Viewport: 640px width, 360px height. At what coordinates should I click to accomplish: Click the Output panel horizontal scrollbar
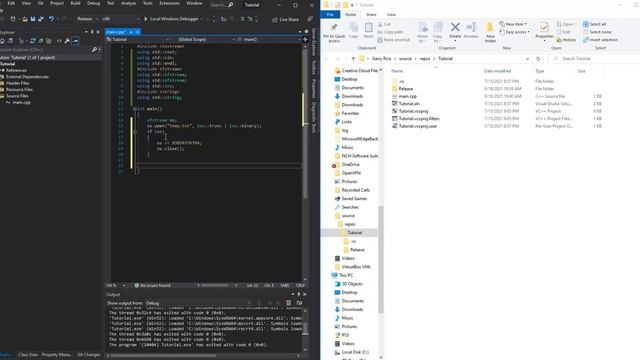click(x=203, y=356)
